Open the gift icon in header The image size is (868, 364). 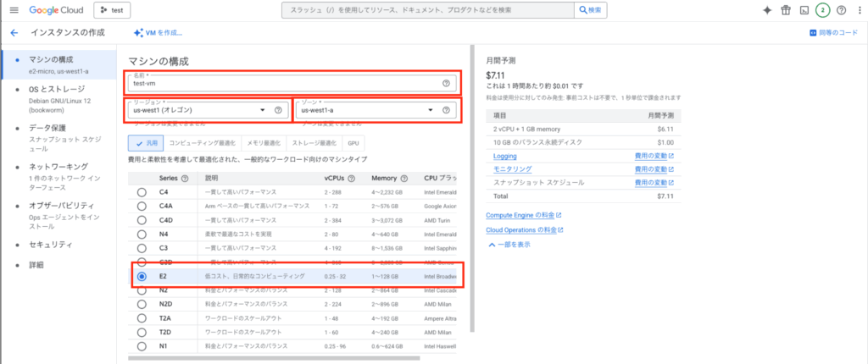[x=785, y=10]
